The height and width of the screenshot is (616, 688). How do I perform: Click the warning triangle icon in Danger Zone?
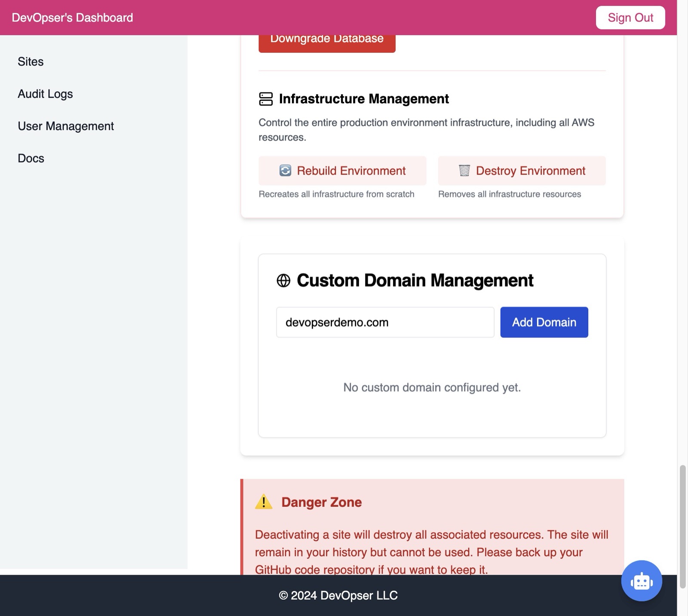point(264,502)
